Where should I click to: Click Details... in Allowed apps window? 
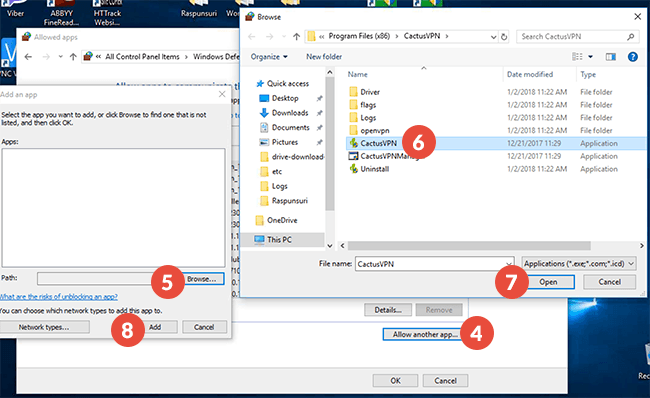pos(388,310)
